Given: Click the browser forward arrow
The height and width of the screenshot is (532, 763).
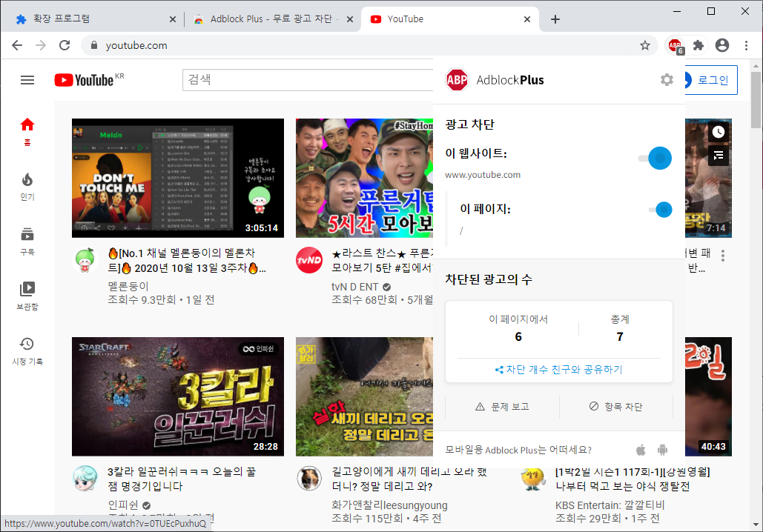Looking at the screenshot, I should [41, 46].
